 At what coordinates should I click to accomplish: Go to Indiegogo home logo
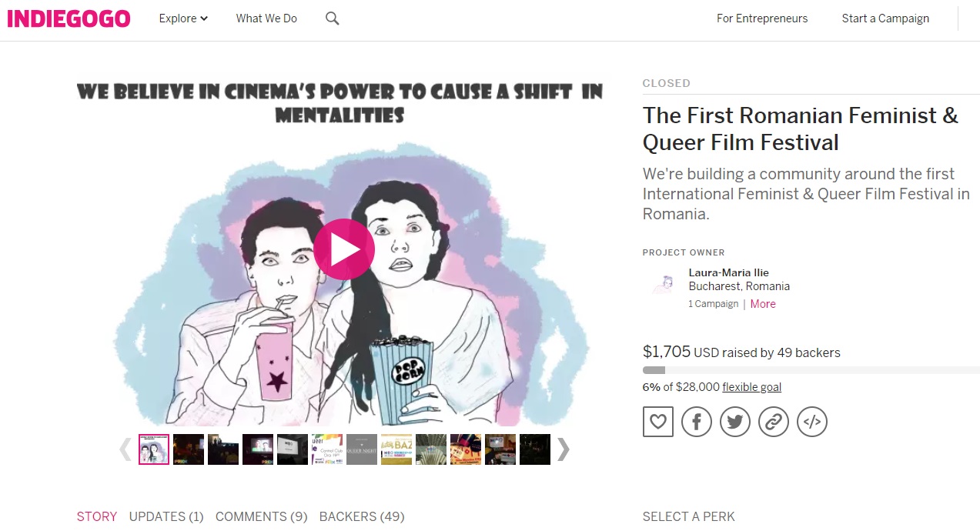coord(69,18)
